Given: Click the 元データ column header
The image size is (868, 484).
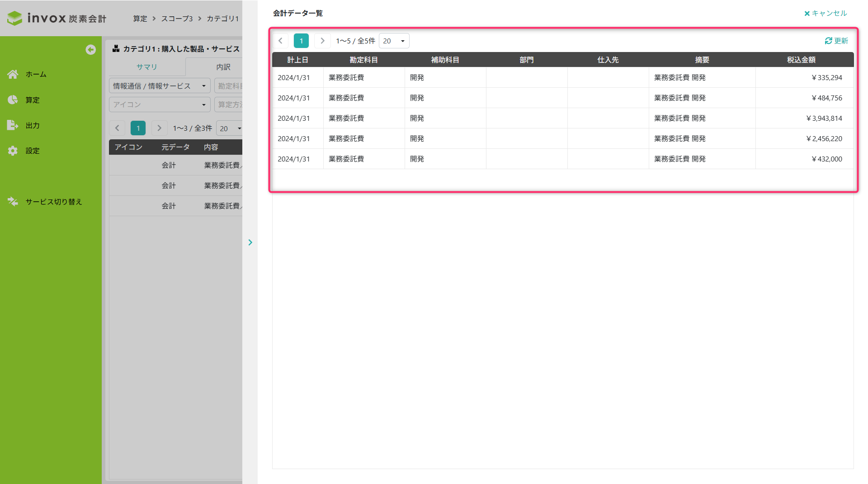Looking at the screenshot, I should 175,147.
